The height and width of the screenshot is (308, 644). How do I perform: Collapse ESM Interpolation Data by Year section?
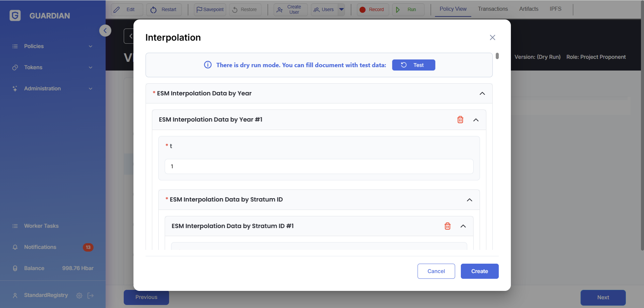tap(482, 93)
